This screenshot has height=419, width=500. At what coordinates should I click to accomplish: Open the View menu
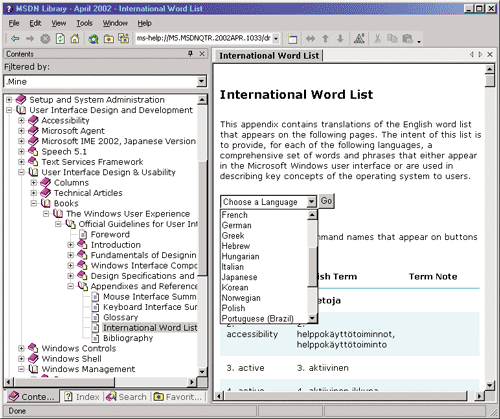59,23
